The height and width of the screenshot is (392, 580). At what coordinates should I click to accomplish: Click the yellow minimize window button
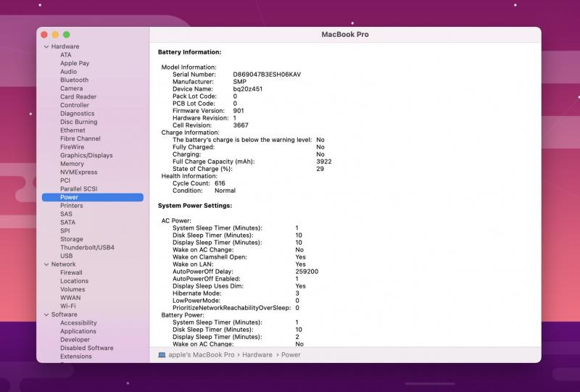(55, 35)
